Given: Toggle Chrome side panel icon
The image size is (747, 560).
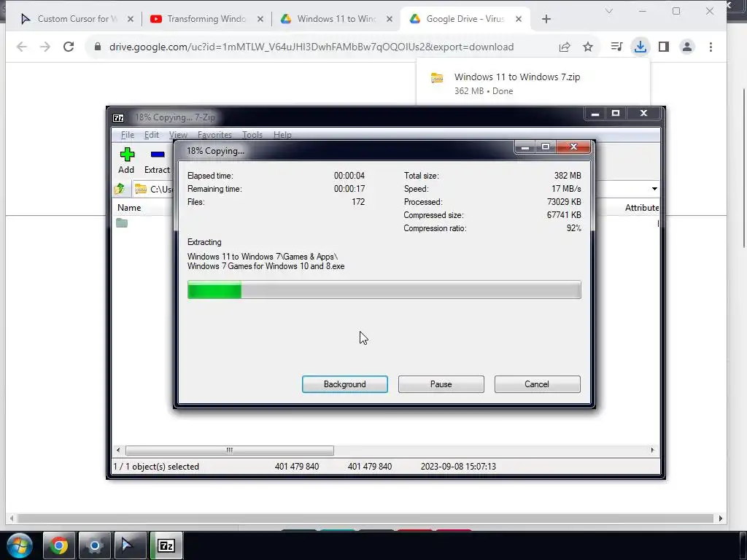Looking at the screenshot, I should point(664,47).
